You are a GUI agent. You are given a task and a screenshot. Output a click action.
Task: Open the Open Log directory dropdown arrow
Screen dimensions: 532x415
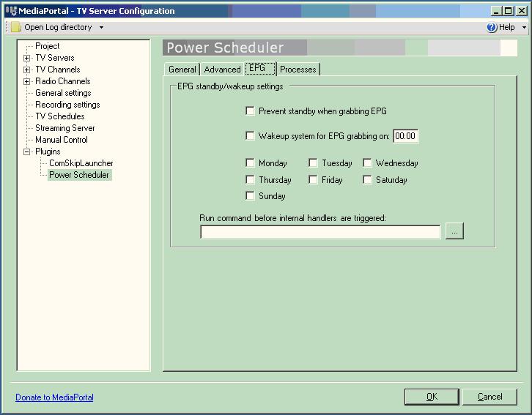point(101,27)
